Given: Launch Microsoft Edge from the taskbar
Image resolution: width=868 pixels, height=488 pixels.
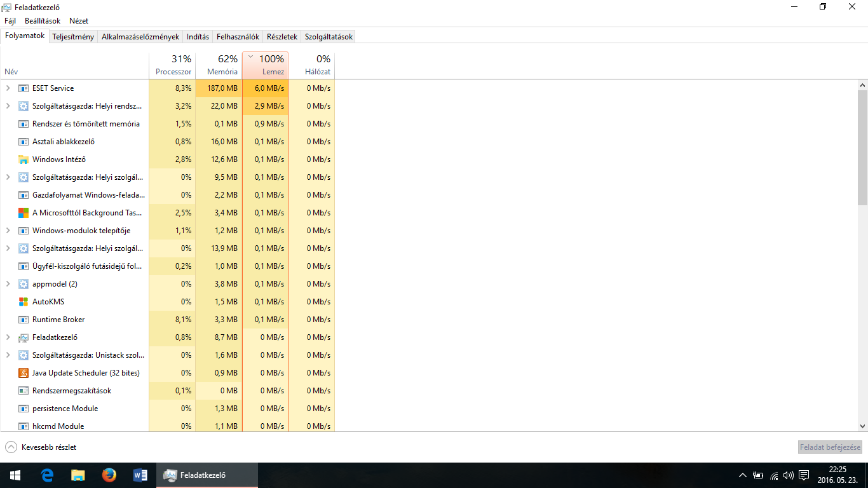Looking at the screenshot, I should coord(47,475).
